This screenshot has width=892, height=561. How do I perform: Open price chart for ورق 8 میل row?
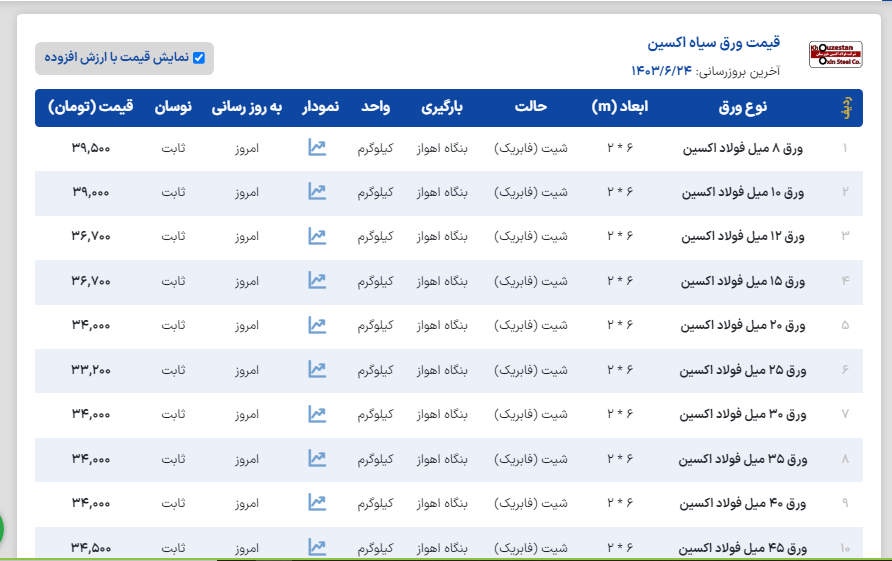tap(317, 148)
